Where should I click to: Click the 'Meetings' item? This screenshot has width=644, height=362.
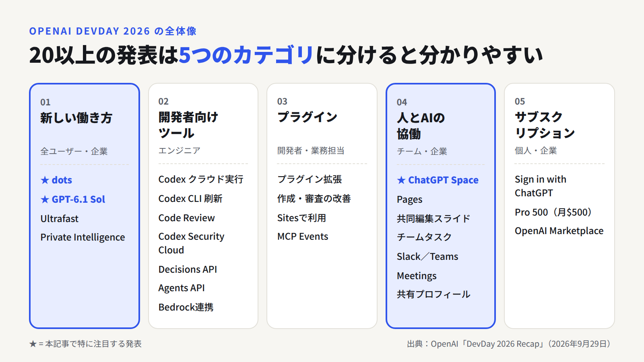point(417,276)
